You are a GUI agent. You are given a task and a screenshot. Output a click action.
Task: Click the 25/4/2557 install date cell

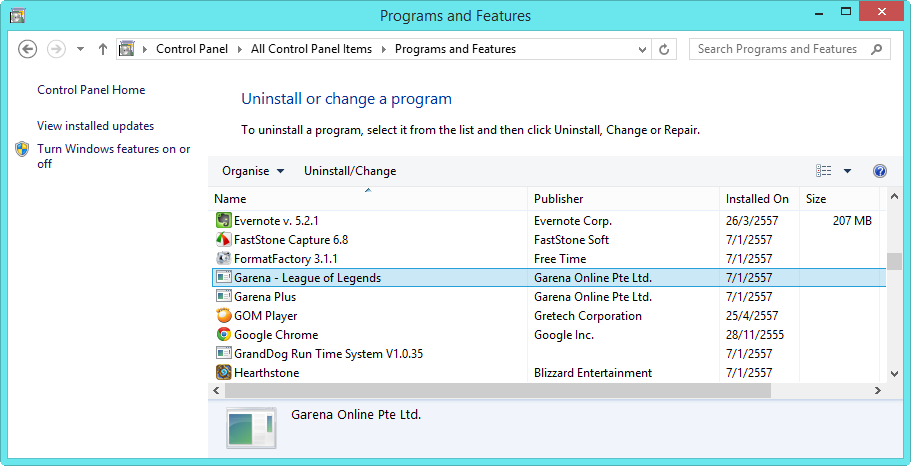pos(752,316)
